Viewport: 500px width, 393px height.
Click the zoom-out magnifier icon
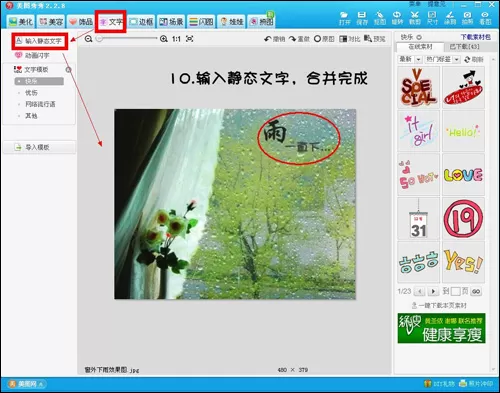click(88, 39)
